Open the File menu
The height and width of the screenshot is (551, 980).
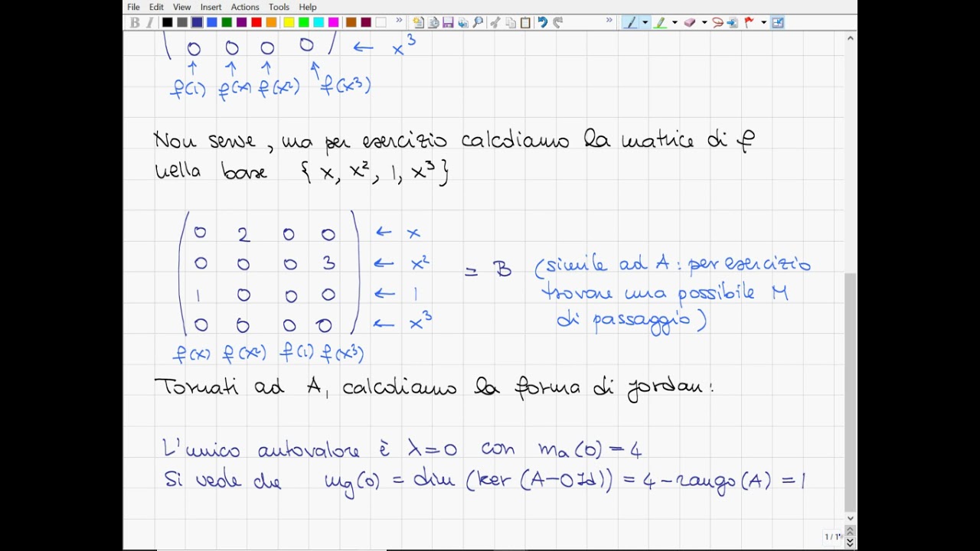[x=133, y=7]
